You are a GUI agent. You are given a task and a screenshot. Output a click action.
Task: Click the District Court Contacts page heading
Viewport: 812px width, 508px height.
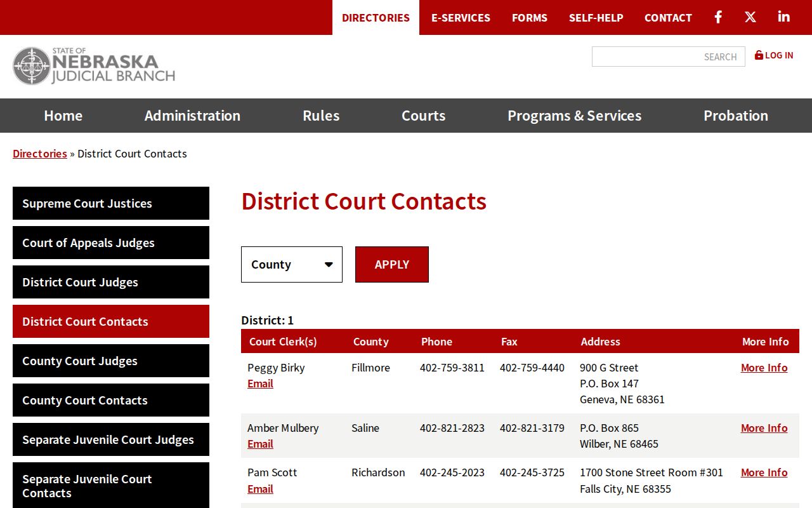pyautogui.click(x=363, y=201)
